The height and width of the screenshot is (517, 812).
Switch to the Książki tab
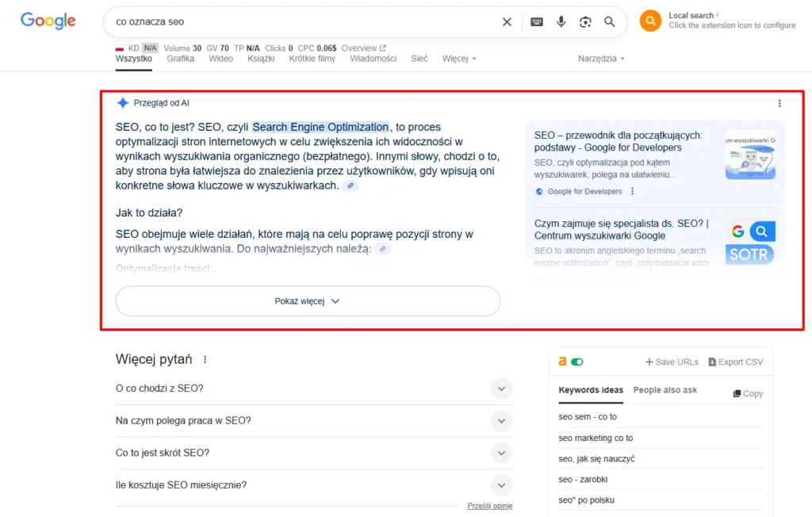(x=261, y=59)
